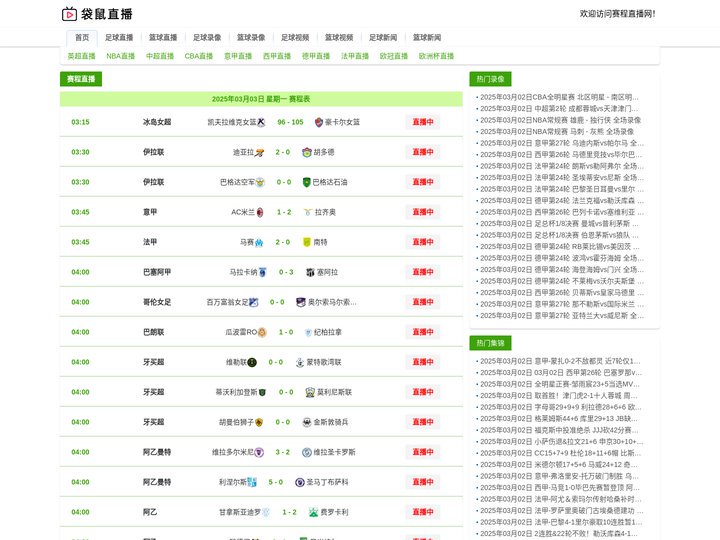This screenshot has width=720, height=540.
Task: Click the 赛程直播 section header
Action: pyautogui.click(x=81, y=79)
